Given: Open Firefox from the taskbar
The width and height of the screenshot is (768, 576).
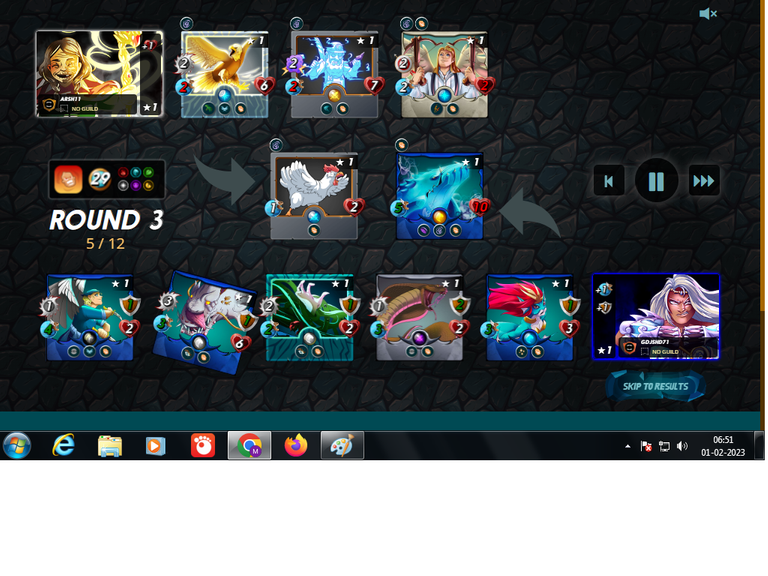Looking at the screenshot, I should (x=295, y=445).
